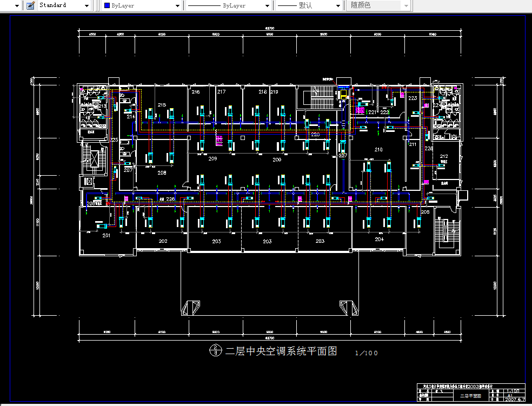Click room label 215
This screenshot has height=406, width=532.
tap(162, 105)
